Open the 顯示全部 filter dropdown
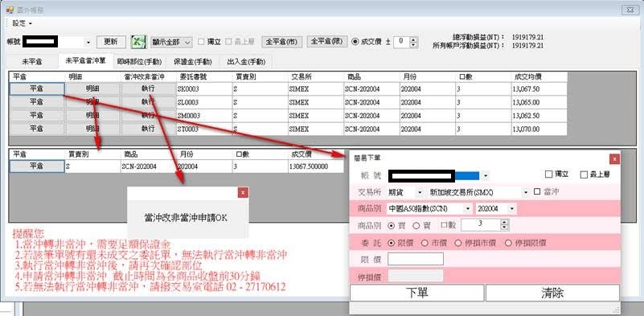The image size is (644, 316). [171, 42]
